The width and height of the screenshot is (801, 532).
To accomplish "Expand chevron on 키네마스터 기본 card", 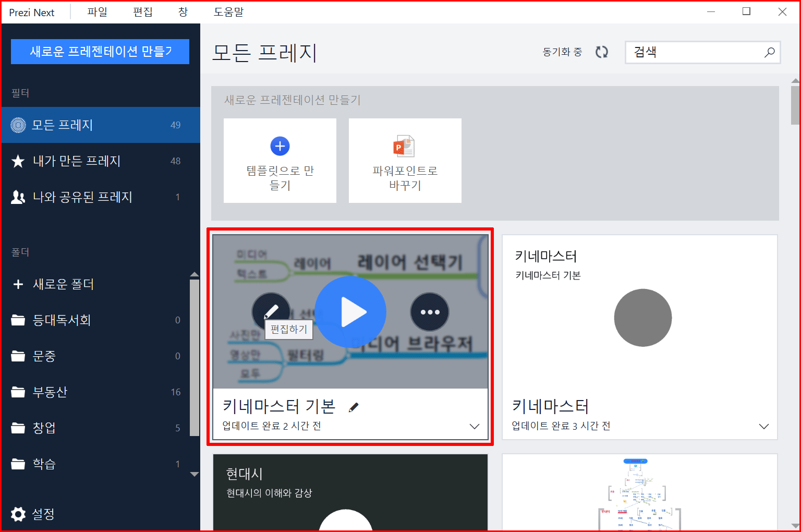I will pos(474,426).
